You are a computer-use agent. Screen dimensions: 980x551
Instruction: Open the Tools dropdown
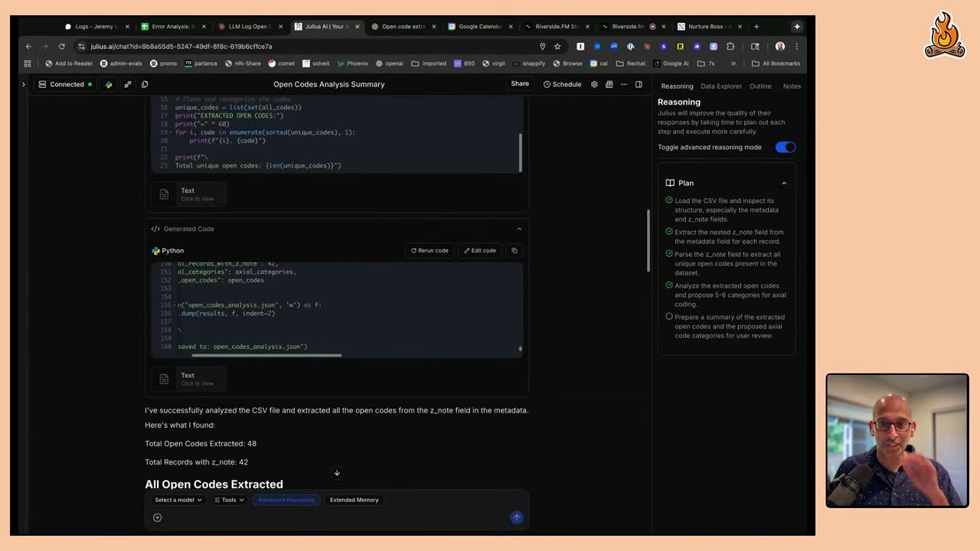[229, 500]
